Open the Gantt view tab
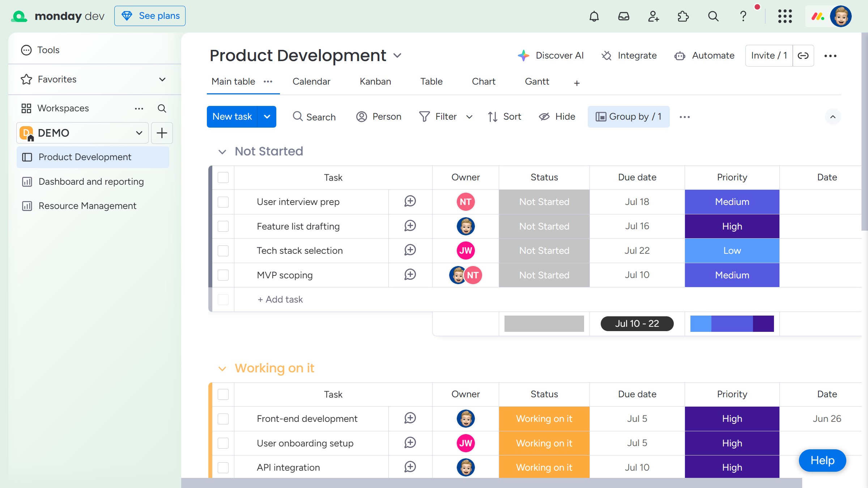 point(537,82)
